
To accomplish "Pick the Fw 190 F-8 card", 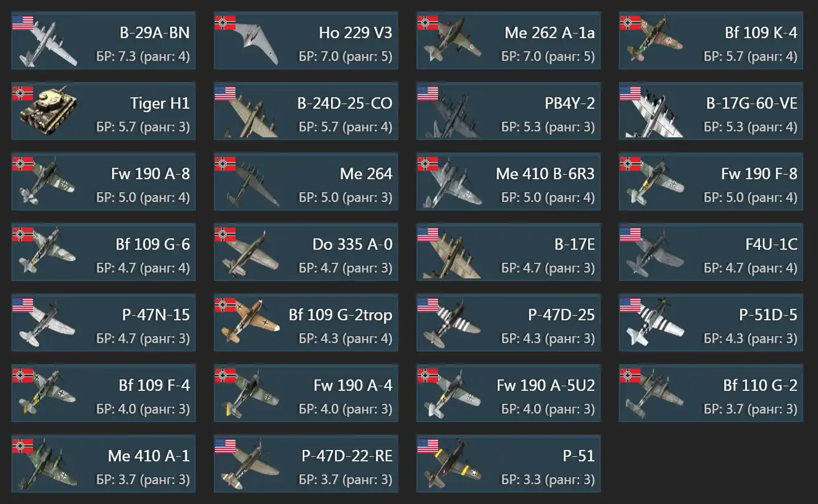I will (x=711, y=181).
